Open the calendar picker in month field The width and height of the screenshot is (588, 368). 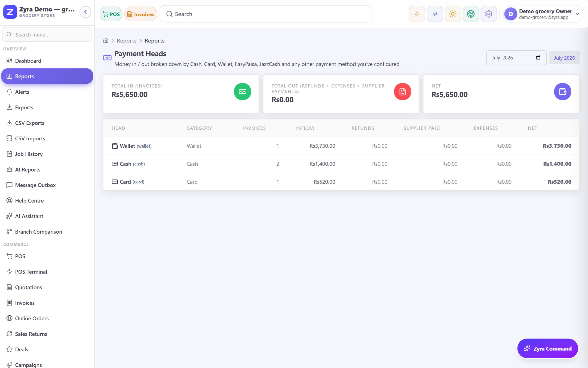point(538,58)
